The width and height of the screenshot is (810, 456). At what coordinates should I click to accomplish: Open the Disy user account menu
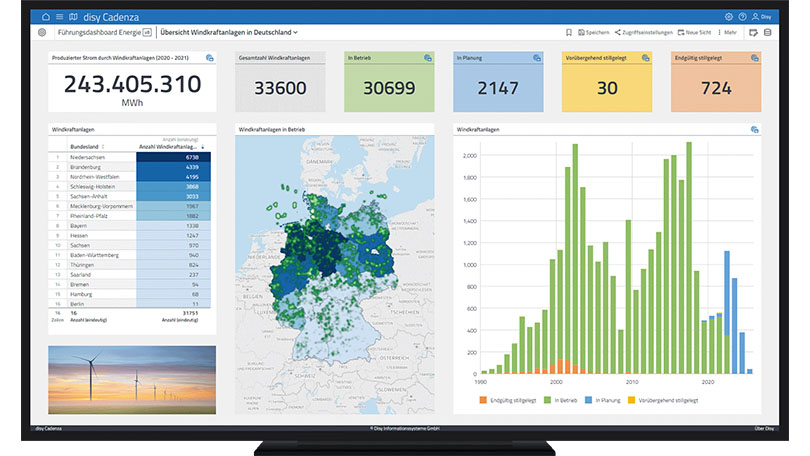761,17
